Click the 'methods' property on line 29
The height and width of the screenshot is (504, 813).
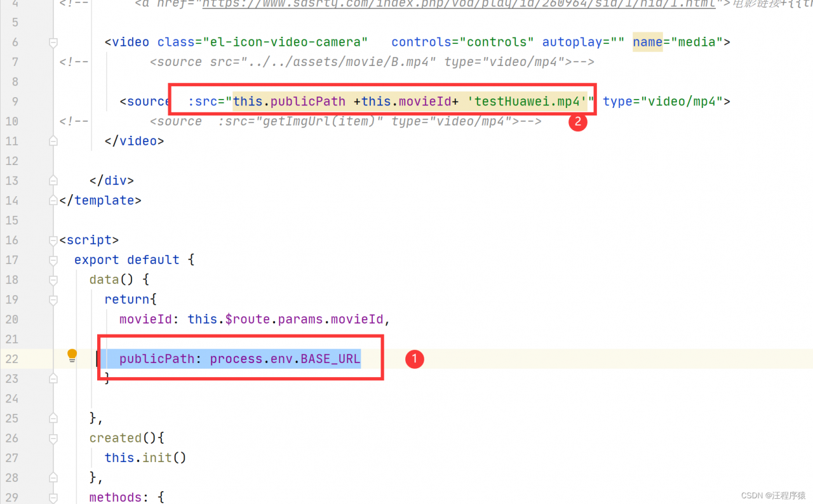[116, 497]
